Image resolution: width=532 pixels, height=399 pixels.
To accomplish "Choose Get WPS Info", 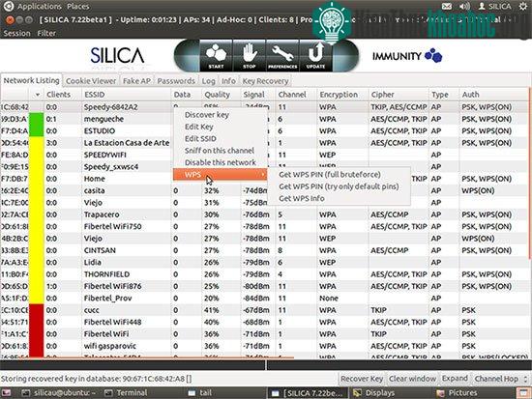I will coord(339,198).
